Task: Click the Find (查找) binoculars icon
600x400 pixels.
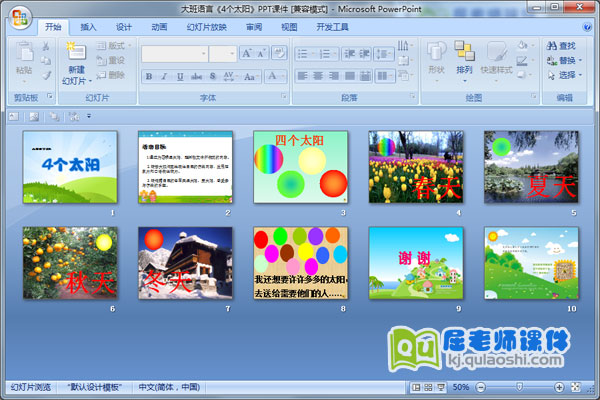Action: pos(552,46)
